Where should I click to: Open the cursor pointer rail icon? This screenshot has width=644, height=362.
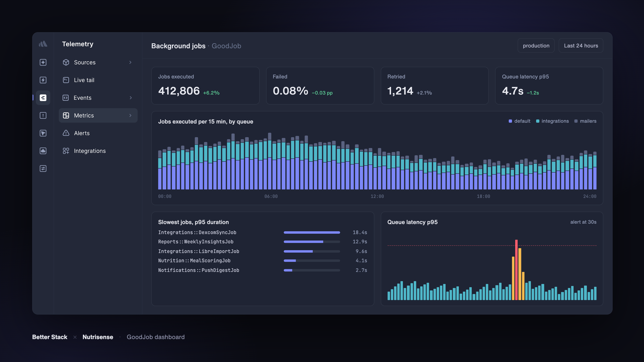click(43, 133)
